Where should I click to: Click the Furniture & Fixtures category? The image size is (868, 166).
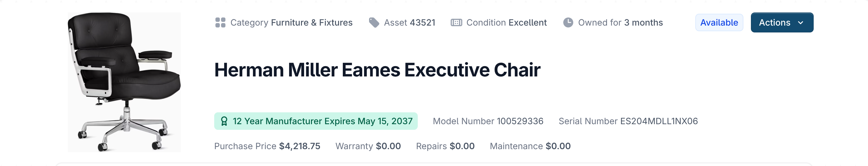tap(312, 22)
